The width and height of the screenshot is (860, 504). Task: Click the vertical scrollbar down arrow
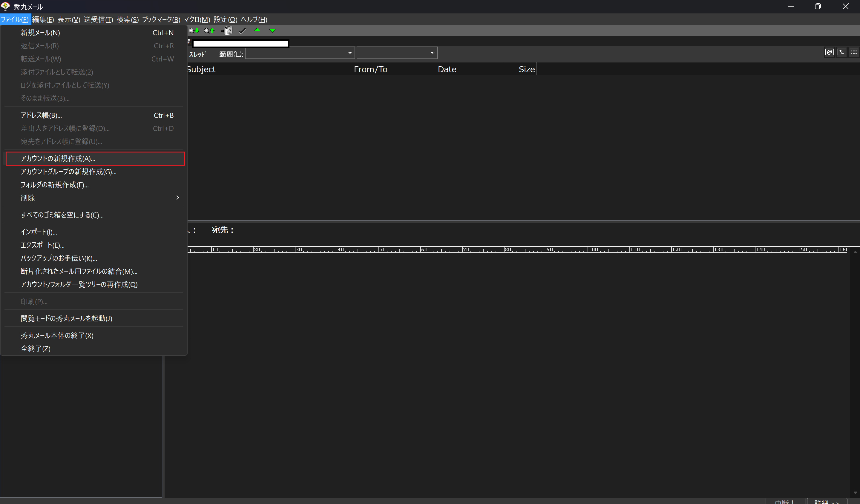click(x=855, y=492)
